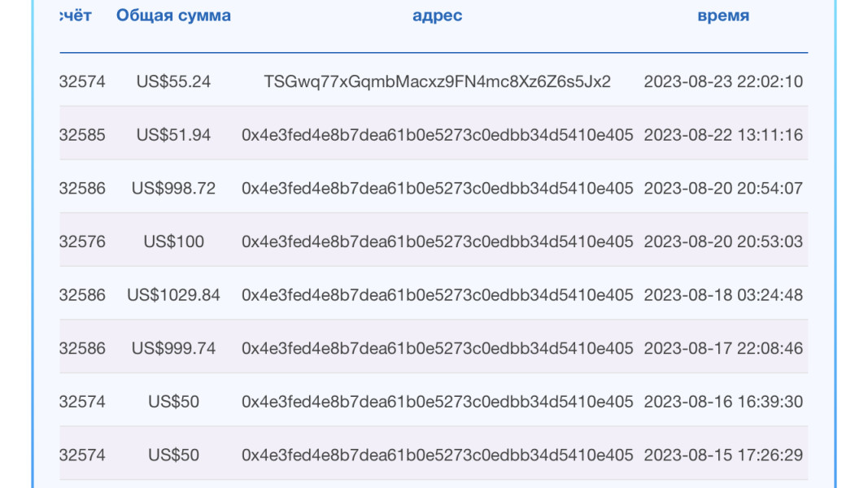The width and height of the screenshot is (868, 488).
Task: Select the TSGwq77x wallet address
Action: [x=437, y=81]
